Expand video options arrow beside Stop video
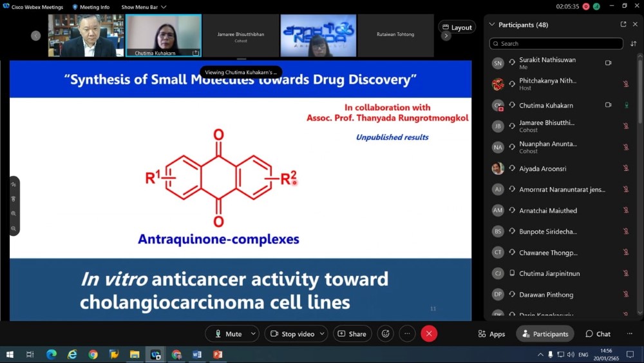This screenshot has height=363, width=644. click(x=323, y=334)
